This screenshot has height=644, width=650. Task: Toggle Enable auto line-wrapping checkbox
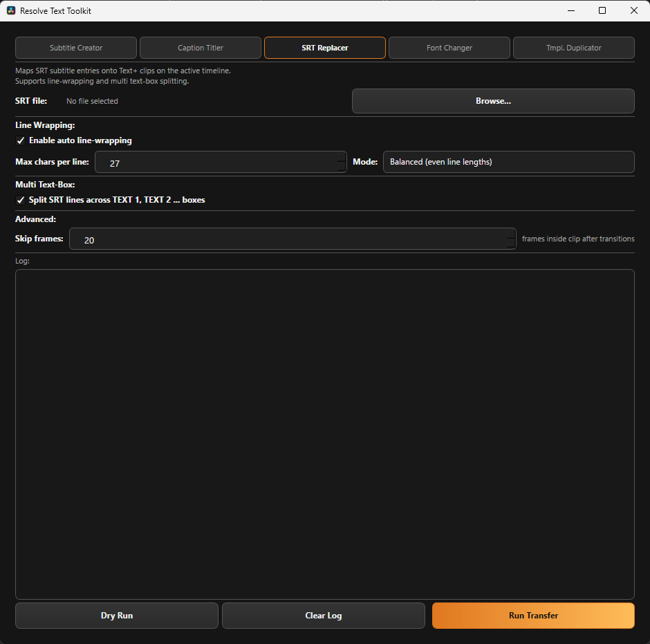click(20, 140)
